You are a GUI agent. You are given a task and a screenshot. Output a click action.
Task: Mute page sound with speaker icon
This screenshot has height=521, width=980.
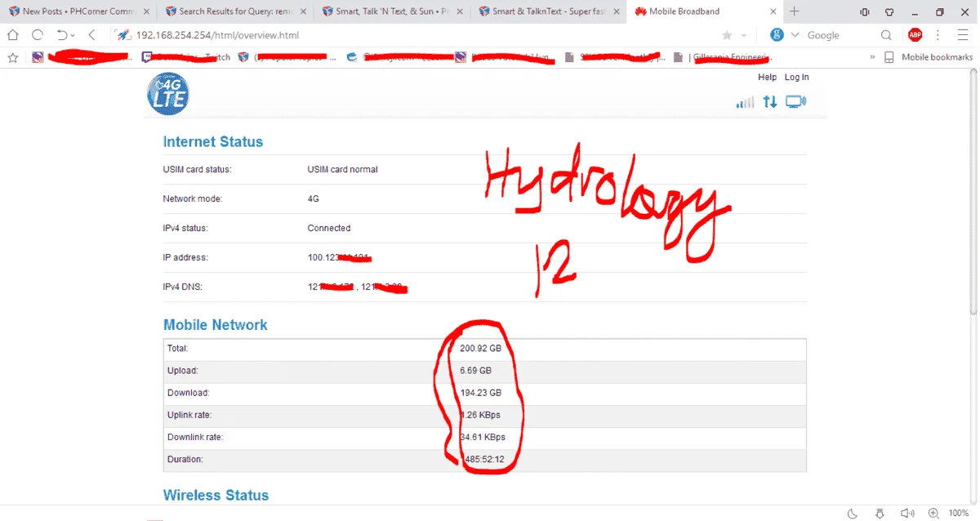[906, 513]
